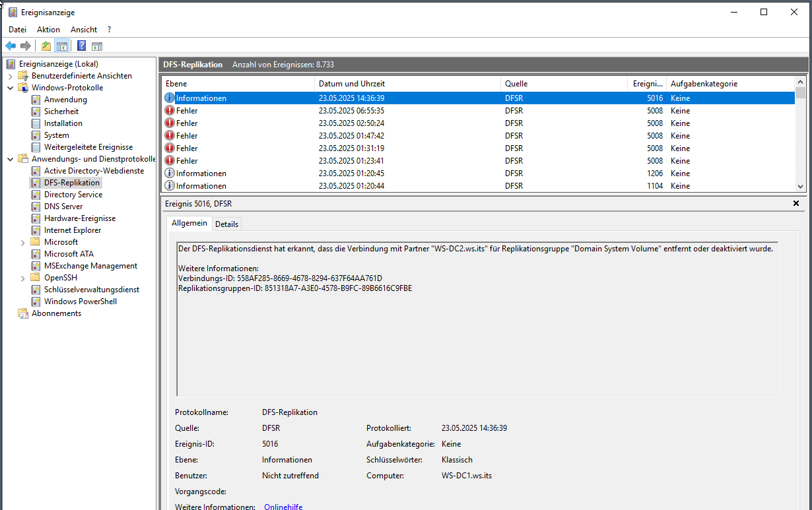Click the Windows PowerShell log icon
Screen dimensions: 812x510
pos(36,302)
